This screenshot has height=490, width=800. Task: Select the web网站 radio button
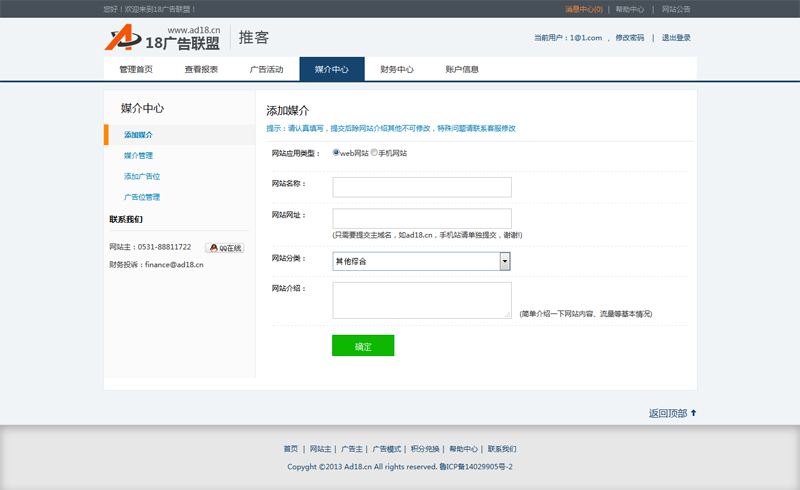click(x=336, y=153)
